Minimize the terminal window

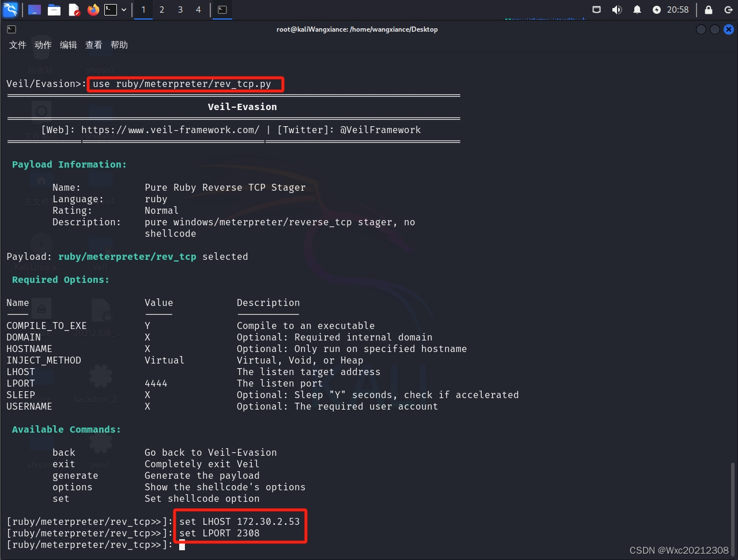(x=701, y=29)
